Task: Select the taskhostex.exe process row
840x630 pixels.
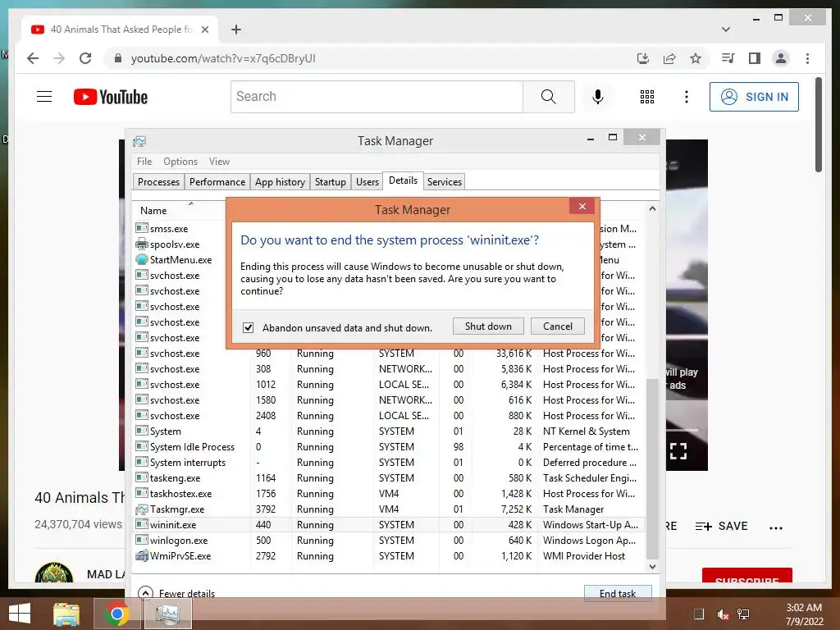Action: [390, 493]
